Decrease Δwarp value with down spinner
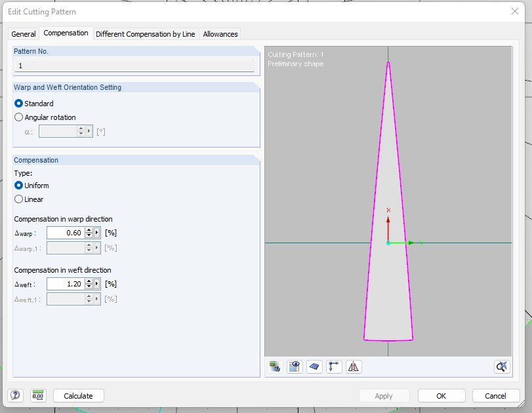Screen dimensions: 532x413 [89, 235]
